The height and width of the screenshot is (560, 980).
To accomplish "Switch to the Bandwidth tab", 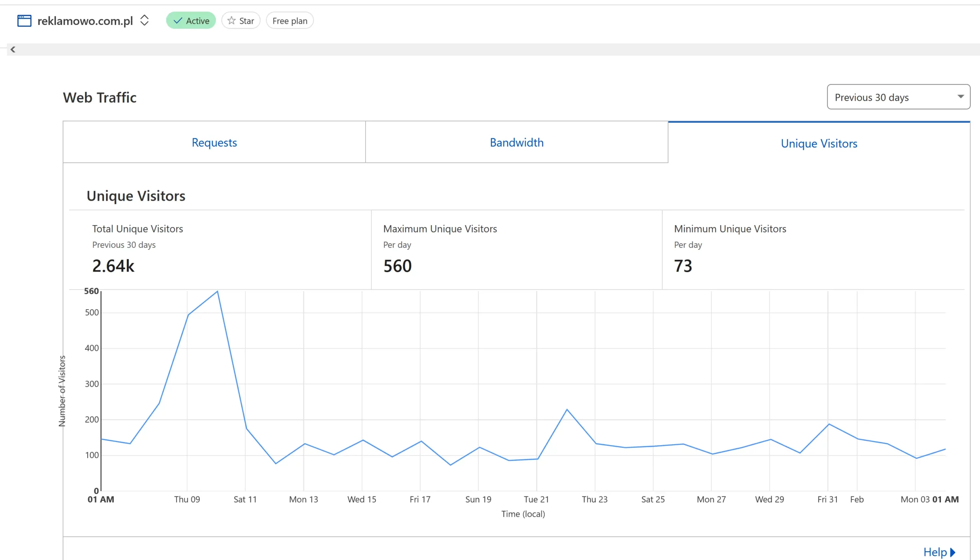I will click(x=516, y=142).
